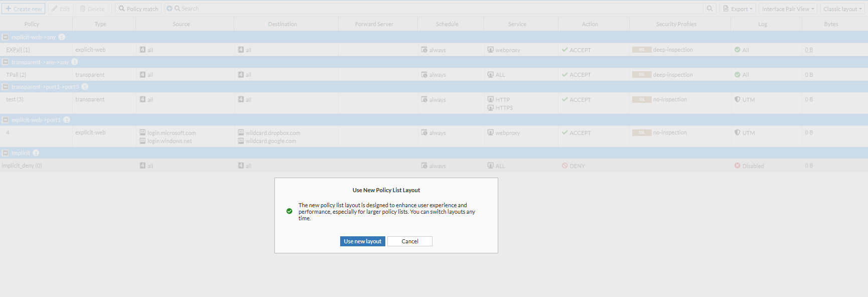Open the Classic layout dropdown
Image resolution: width=868 pixels, height=297 pixels.
coord(842,9)
